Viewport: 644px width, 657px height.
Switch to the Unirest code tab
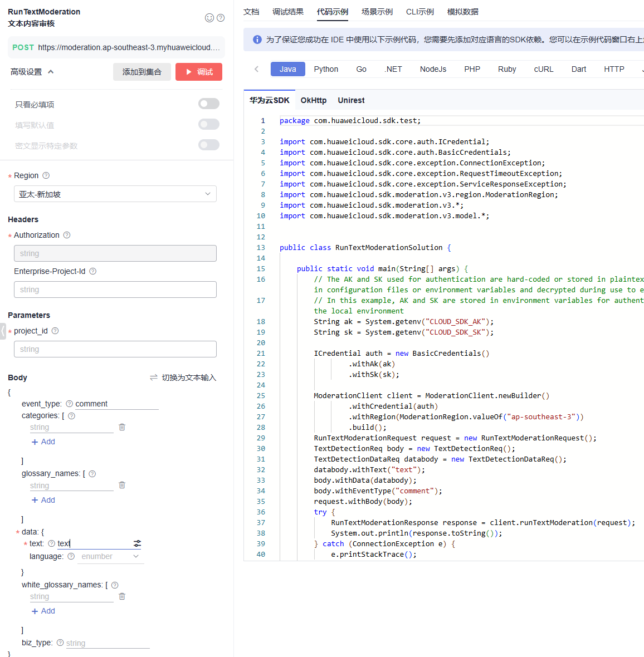click(351, 101)
